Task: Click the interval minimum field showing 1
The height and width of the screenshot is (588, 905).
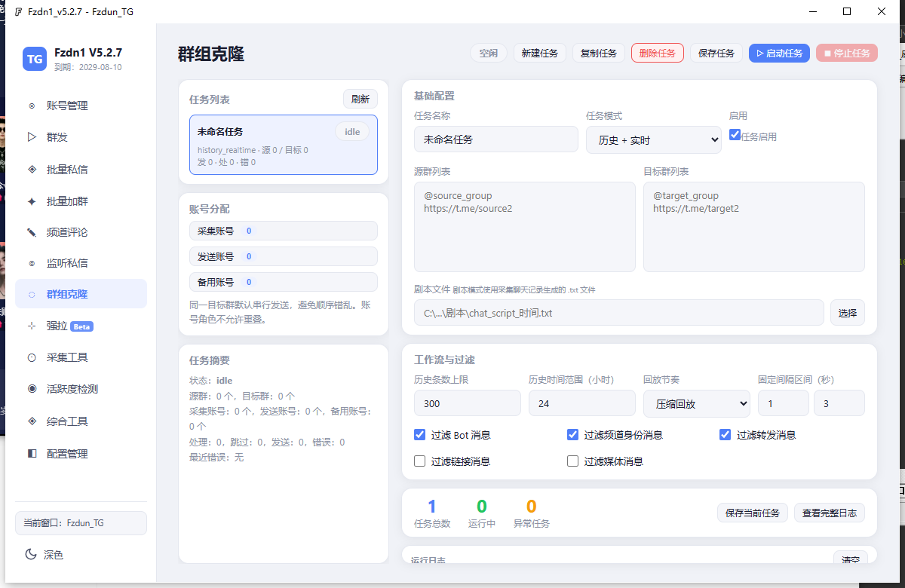Action: (784, 403)
